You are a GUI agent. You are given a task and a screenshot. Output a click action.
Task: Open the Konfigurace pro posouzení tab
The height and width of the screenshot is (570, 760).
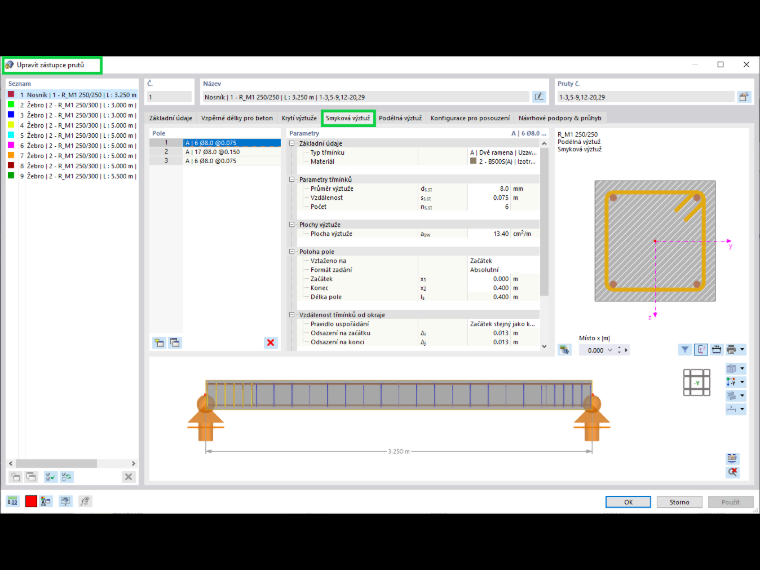point(470,118)
